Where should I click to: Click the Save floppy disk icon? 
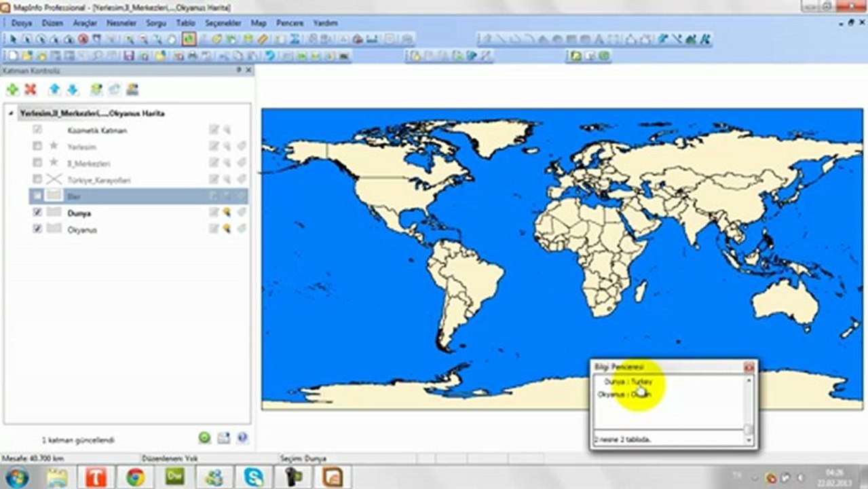click(128, 56)
